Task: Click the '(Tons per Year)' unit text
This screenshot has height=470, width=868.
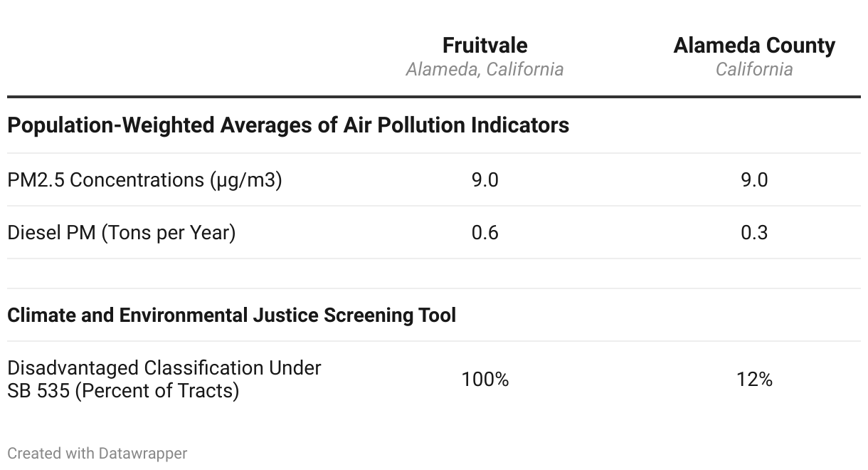Action: tap(168, 233)
